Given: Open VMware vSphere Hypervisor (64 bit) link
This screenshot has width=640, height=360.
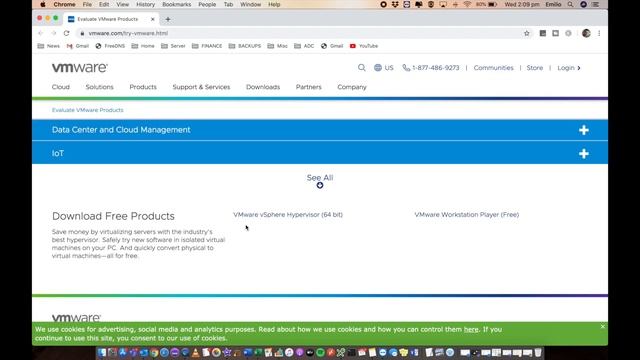Looking at the screenshot, I should pyautogui.click(x=288, y=215).
